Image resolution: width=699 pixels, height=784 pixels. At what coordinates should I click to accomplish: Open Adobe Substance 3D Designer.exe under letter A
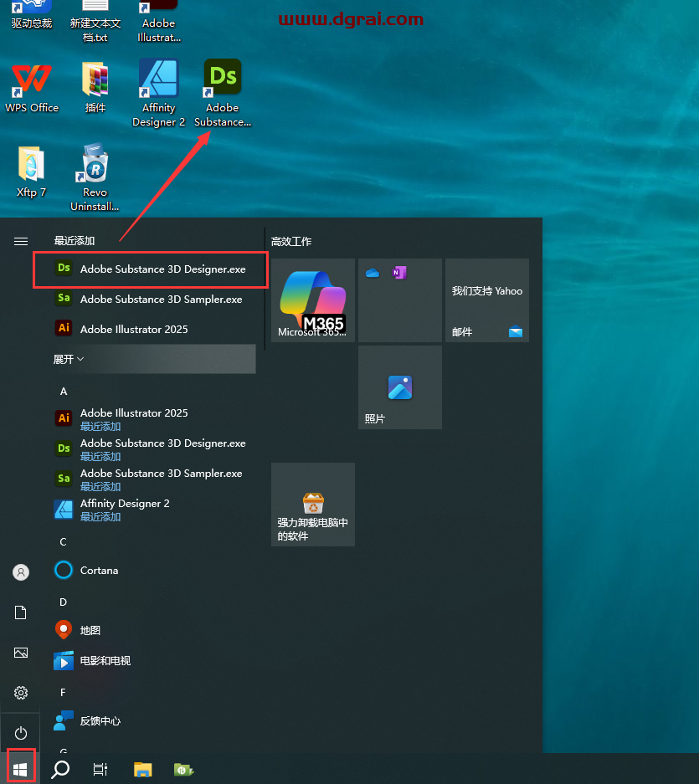tap(153, 448)
